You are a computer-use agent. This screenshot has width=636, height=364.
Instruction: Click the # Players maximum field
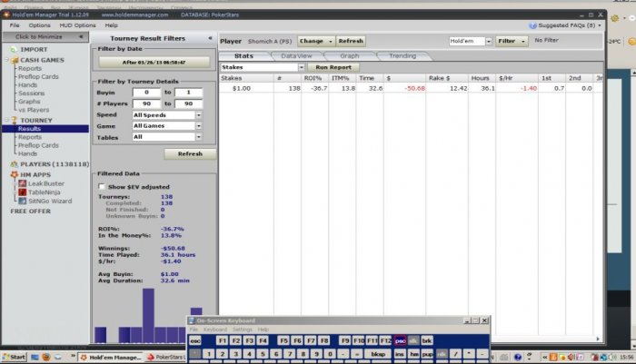pos(189,103)
